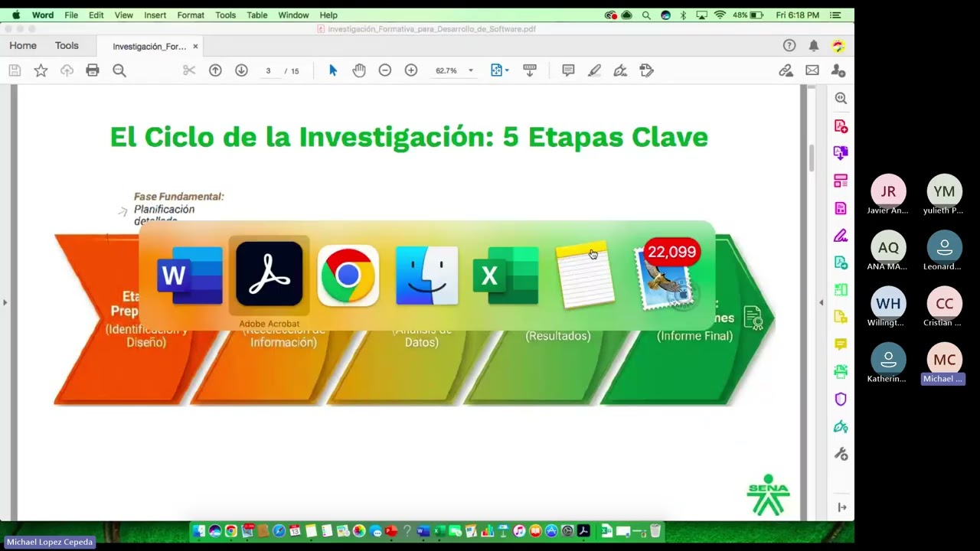Select Adobe Acrobat in the app switcher
The width and height of the screenshot is (980, 551).
click(269, 274)
